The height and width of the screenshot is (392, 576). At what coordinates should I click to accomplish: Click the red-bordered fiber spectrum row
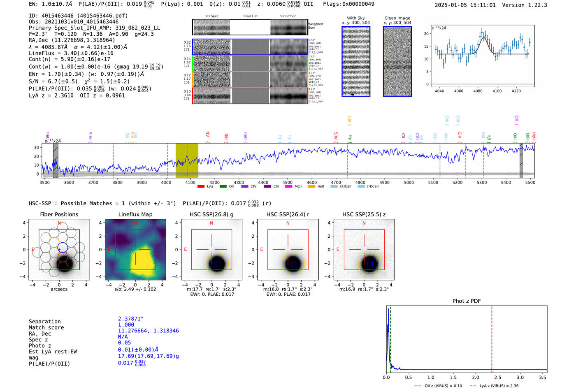[x=250, y=96]
